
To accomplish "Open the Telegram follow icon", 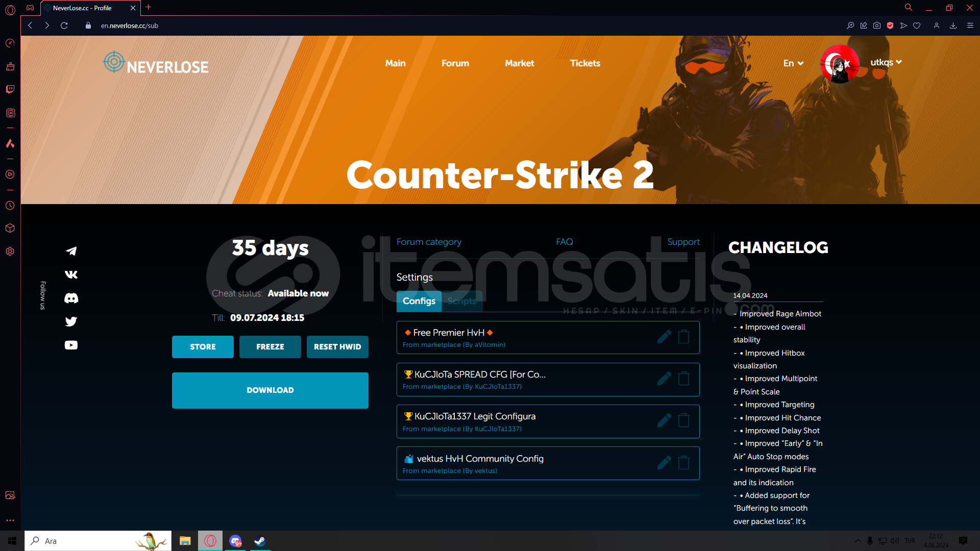I will point(71,251).
